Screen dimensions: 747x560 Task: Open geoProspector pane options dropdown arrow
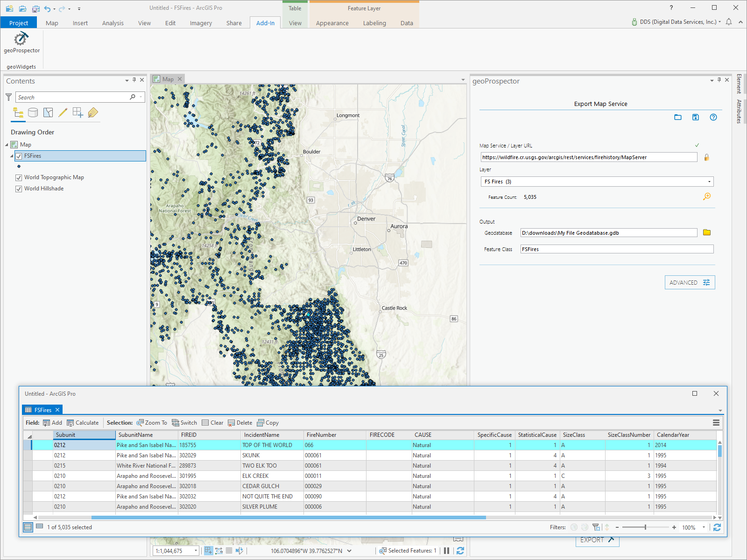tap(712, 80)
